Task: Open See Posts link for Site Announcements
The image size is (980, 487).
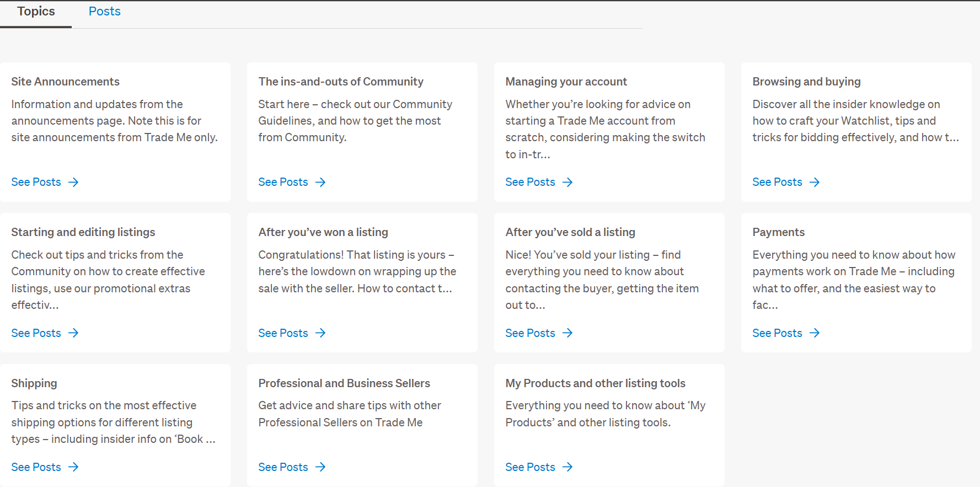Action: (36, 182)
